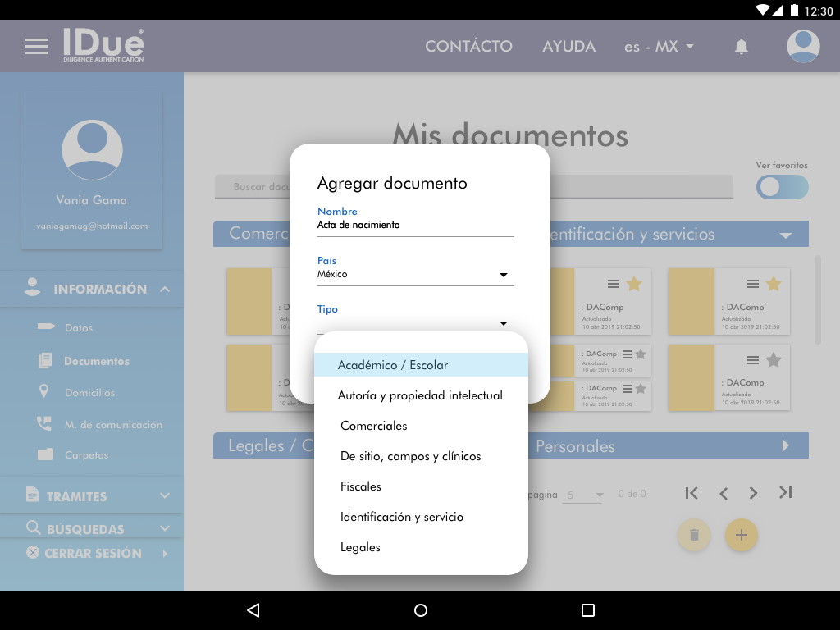
Task: Click the trash delete icon
Action: click(x=694, y=535)
